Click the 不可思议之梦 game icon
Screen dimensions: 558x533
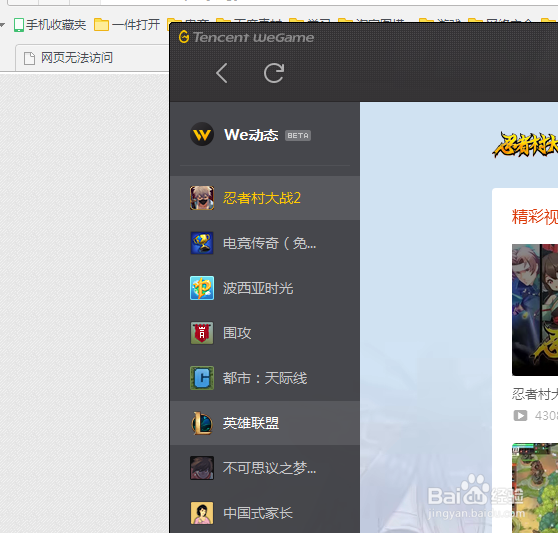click(202, 468)
